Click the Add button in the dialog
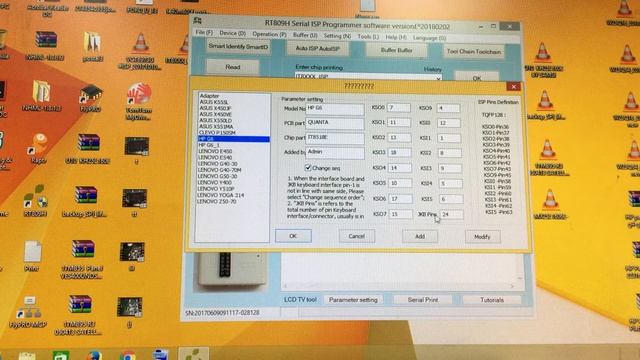Viewport: 640px width, 360px height. 420,236
